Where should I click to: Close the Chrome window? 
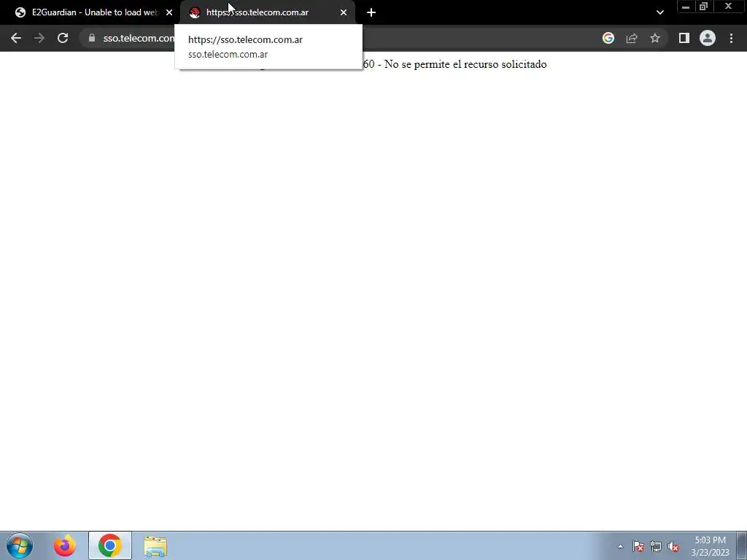click(x=728, y=7)
